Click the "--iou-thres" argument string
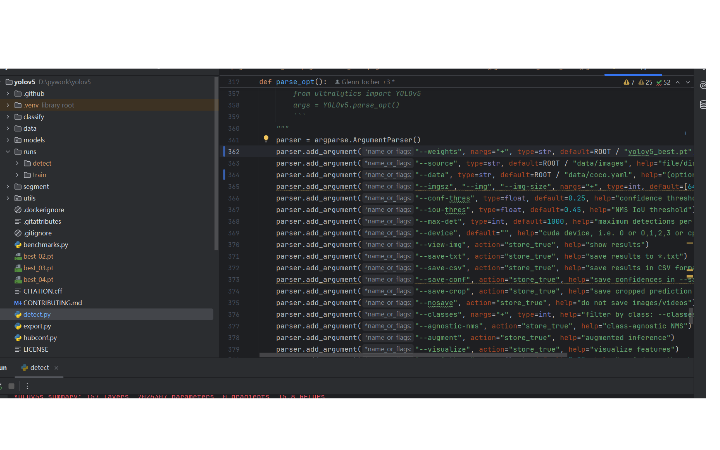Viewport: 720px width, 450px height. [443, 210]
